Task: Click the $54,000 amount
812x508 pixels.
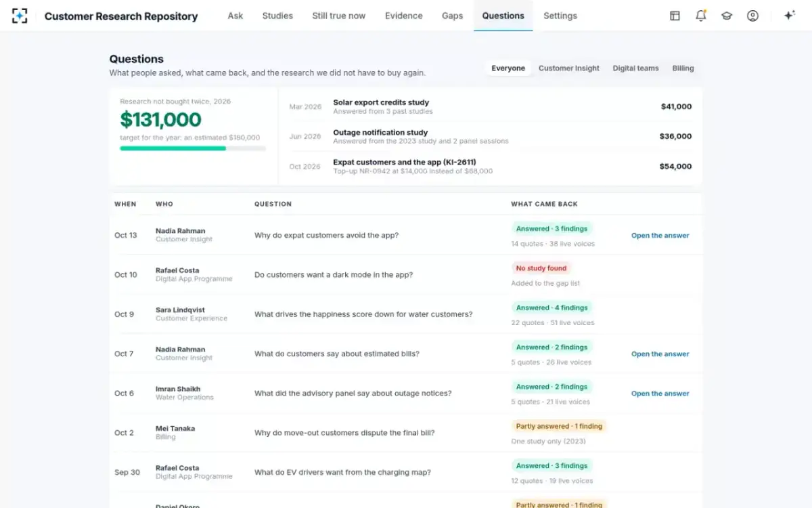Action: pos(676,167)
